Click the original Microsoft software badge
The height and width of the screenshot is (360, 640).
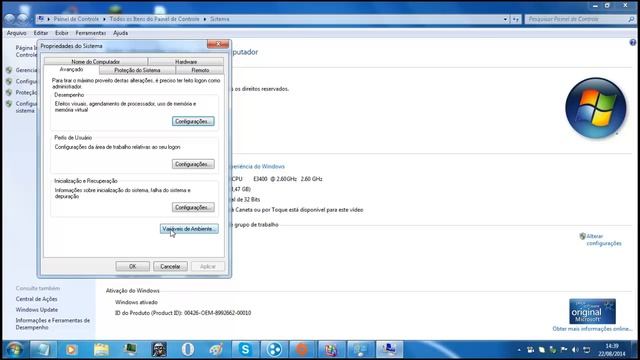pyautogui.click(x=592, y=311)
